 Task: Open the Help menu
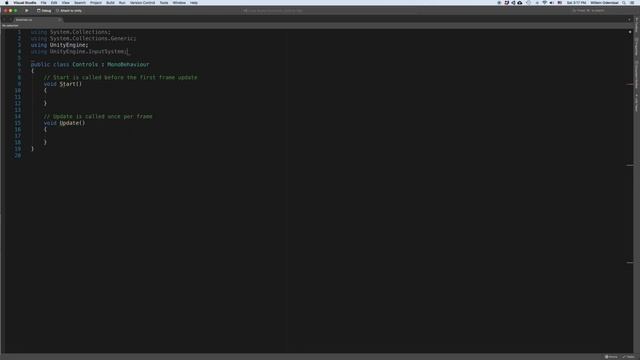(x=194, y=2)
